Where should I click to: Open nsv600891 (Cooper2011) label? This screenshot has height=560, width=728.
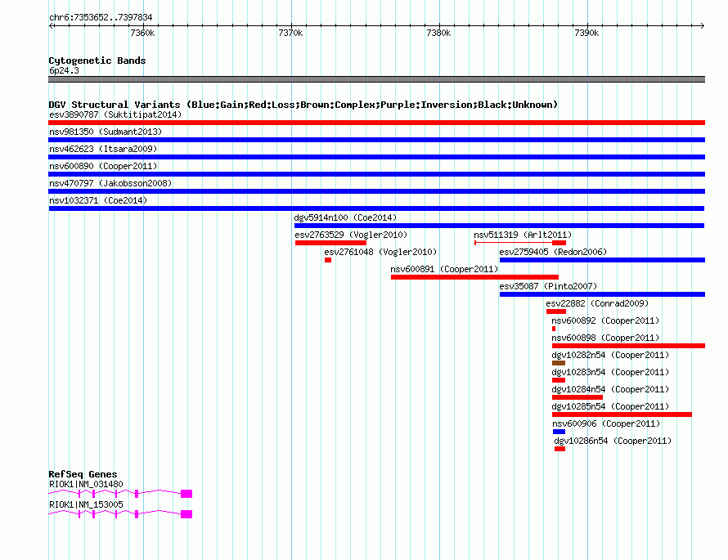444,269
